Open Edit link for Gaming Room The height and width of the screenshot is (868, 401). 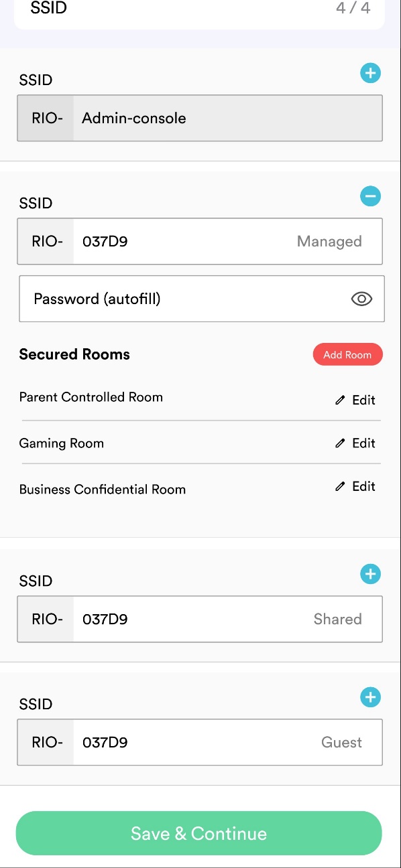pos(363,443)
